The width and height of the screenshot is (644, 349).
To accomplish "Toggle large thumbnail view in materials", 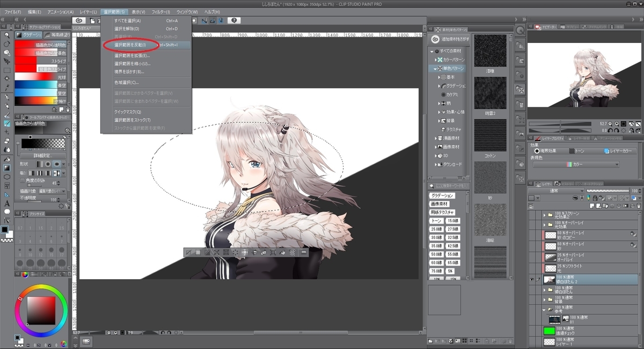I will click(464, 340).
